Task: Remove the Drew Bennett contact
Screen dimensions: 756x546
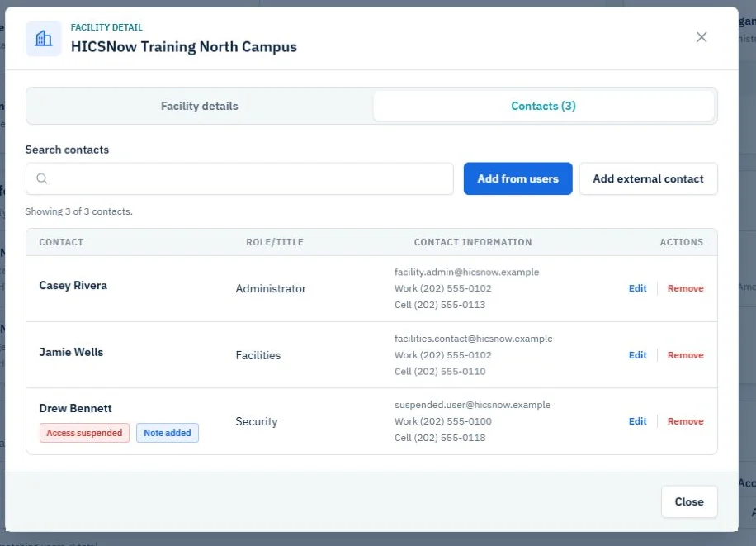Action: pyautogui.click(x=685, y=421)
